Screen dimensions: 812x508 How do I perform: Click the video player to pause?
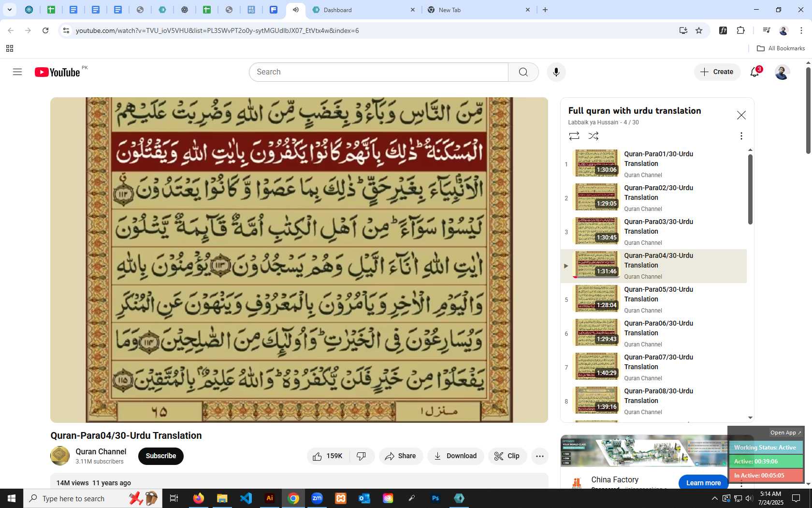(x=299, y=260)
